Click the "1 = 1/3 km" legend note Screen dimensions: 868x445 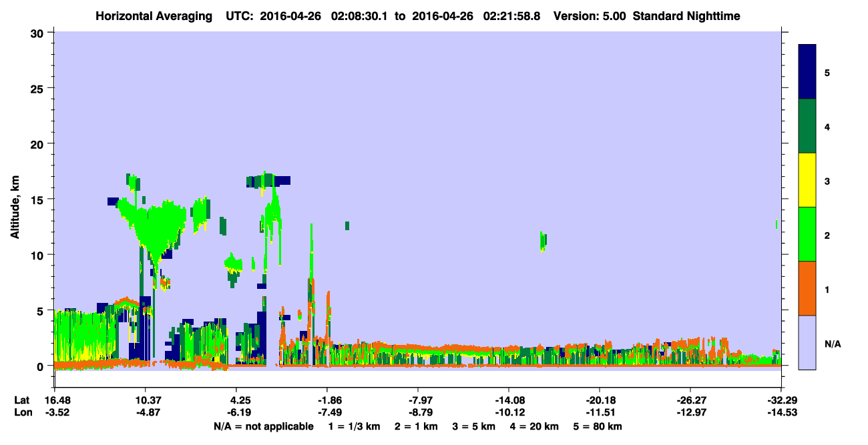(353, 426)
